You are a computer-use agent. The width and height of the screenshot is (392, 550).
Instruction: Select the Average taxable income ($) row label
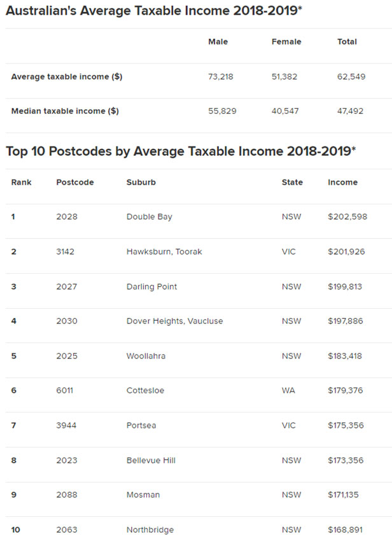[x=67, y=76]
